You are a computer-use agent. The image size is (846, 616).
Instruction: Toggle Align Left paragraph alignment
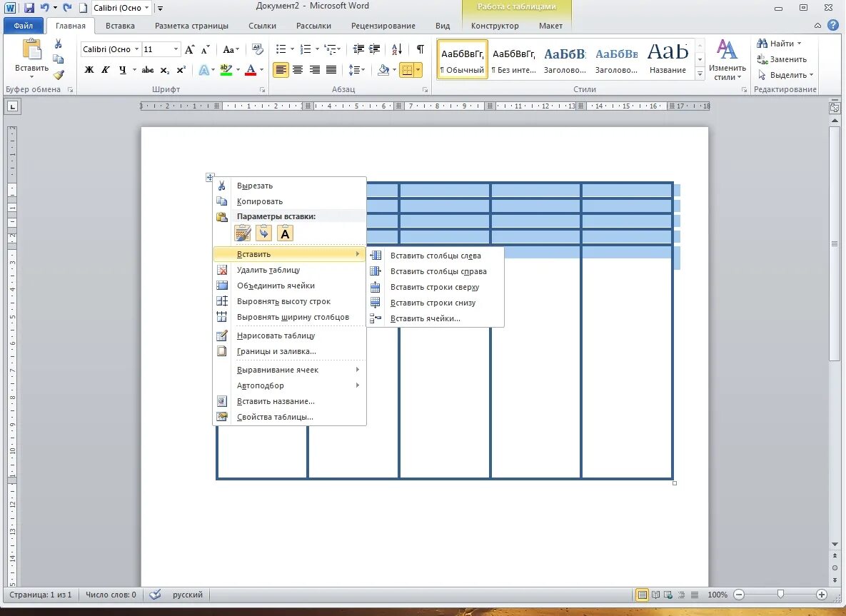point(281,70)
